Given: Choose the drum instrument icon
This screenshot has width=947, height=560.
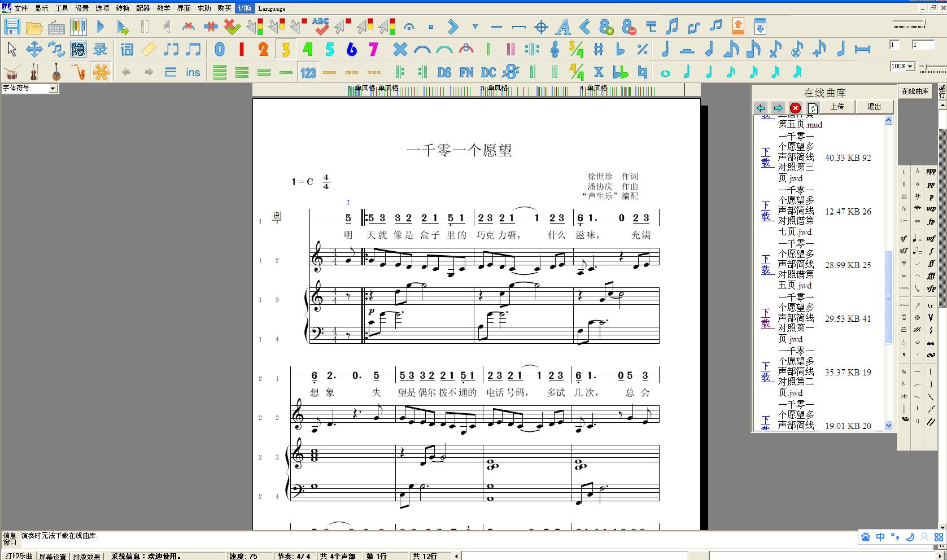Looking at the screenshot, I should [12, 72].
